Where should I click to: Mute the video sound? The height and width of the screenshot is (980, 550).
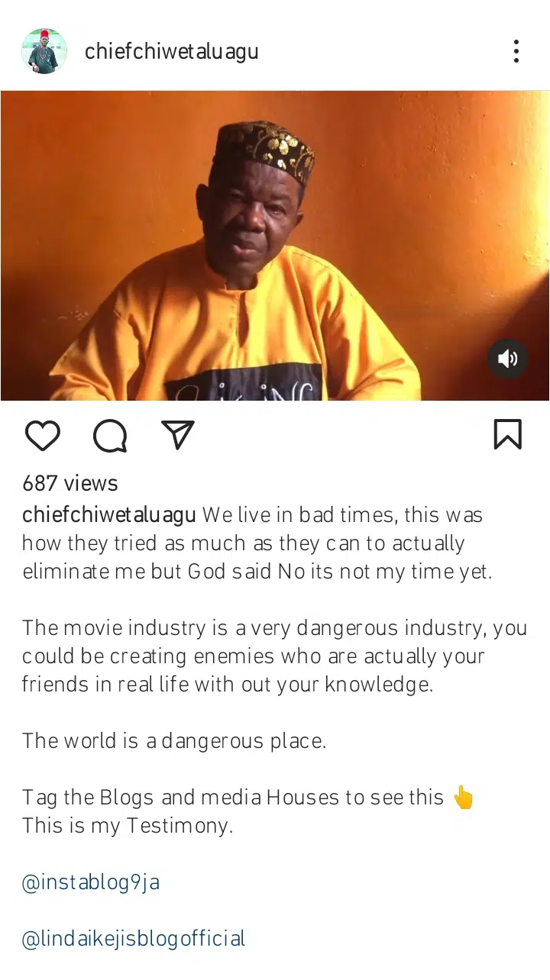coord(508,359)
